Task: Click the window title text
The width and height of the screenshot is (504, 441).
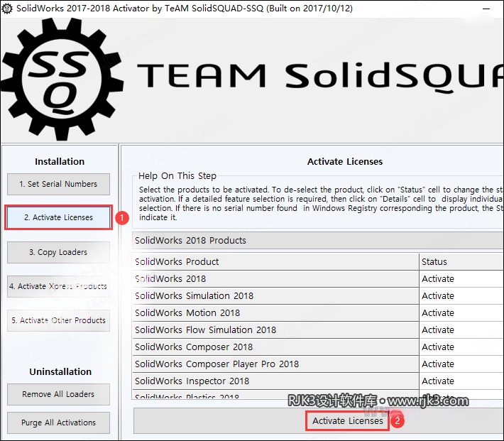Action: (185, 9)
